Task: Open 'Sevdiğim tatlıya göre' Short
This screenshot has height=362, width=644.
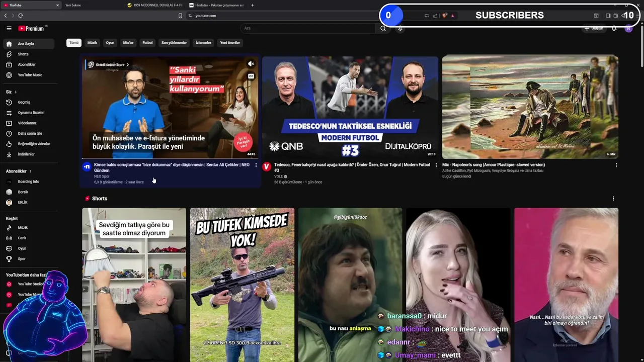Action: click(134, 285)
